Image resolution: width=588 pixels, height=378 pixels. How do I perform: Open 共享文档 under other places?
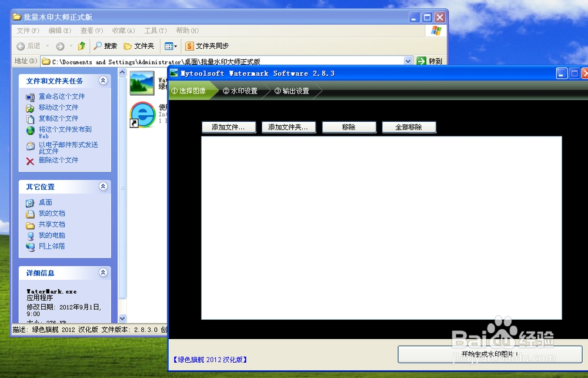tap(52, 224)
